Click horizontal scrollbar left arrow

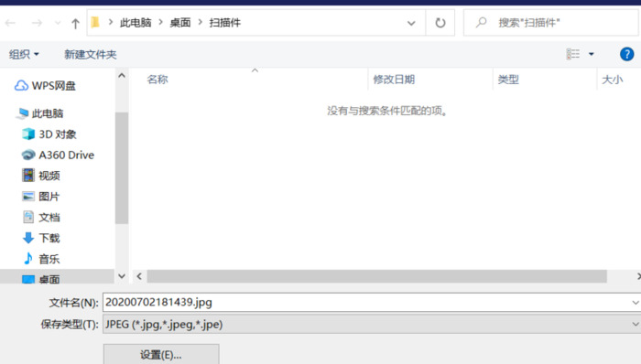(x=139, y=276)
